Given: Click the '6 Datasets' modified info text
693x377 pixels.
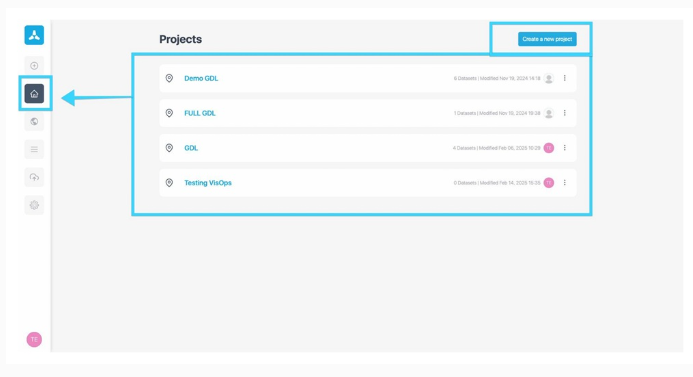Looking at the screenshot, I should pos(497,78).
